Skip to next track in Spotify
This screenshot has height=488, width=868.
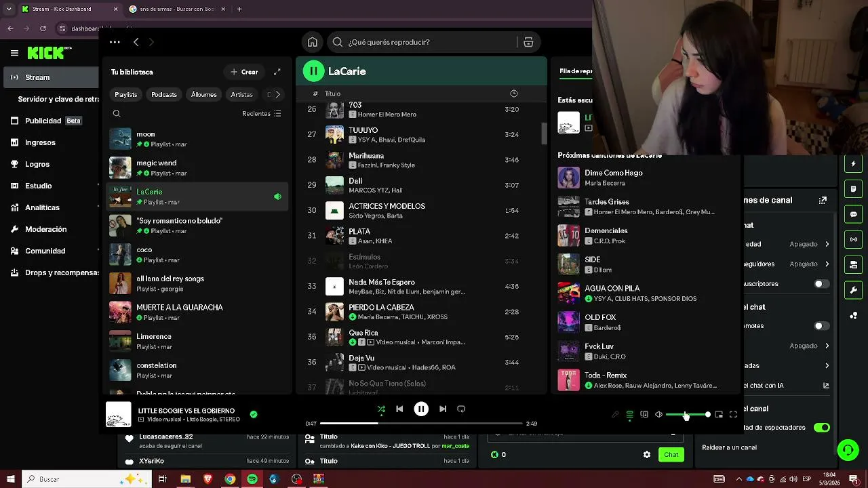click(x=443, y=409)
